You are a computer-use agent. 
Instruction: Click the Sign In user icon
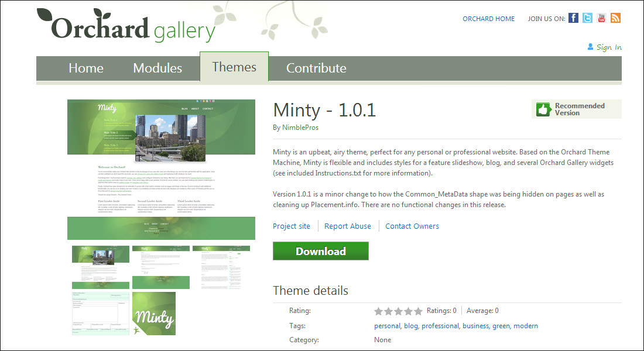590,47
